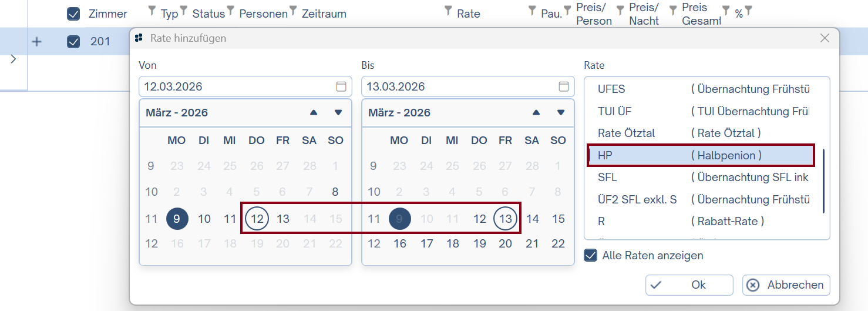Go to previous month in Bis calendar
The height and width of the screenshot is (311, 868).
click(536, 112)
